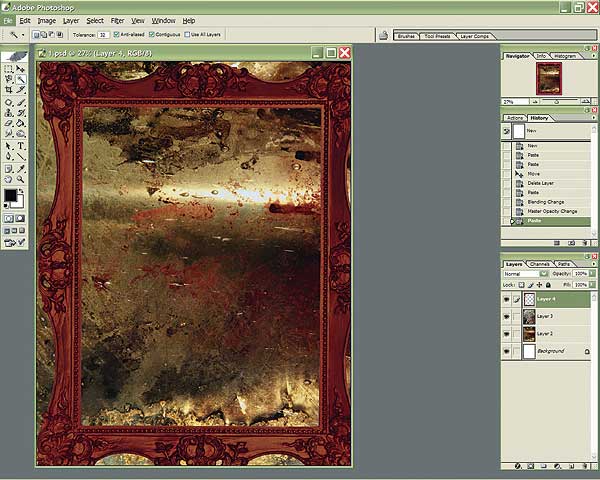Click the Tolerance input field
The width and height of the screenshot is (600, 480).
(x=103, y=34)
